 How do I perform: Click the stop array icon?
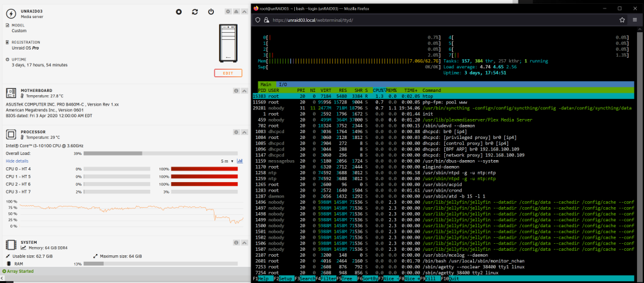point(179,12)
